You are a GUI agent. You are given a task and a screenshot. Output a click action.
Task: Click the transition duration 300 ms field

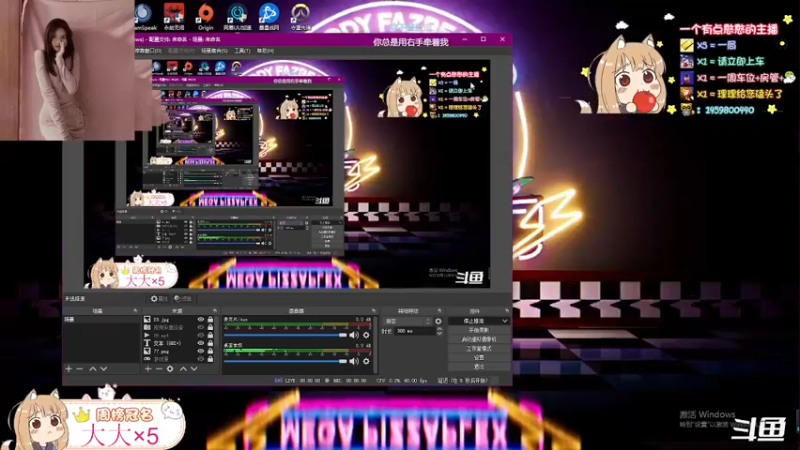415,331
